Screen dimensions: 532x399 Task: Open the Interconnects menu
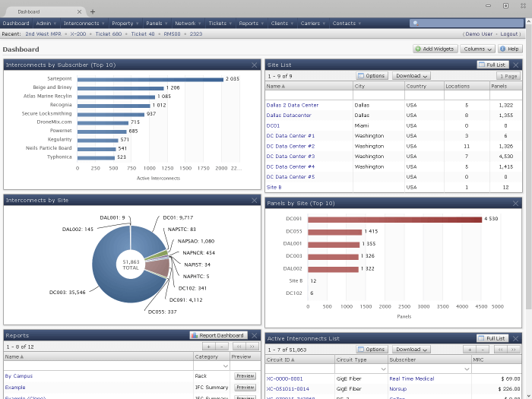coord(84,24)
